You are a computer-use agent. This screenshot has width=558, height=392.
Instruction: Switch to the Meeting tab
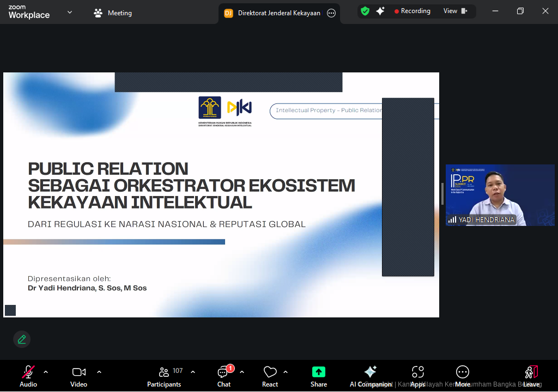[x=113, y=13]
